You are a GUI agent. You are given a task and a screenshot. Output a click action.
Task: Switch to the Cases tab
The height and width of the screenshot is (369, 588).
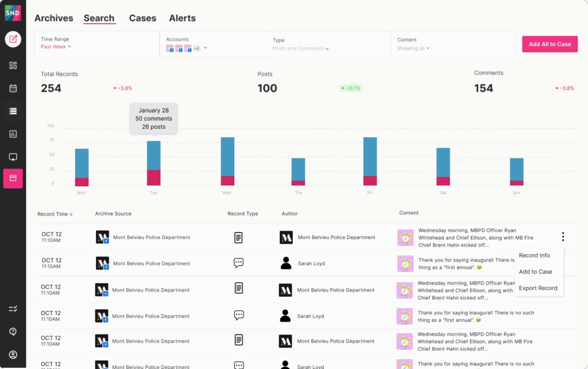click(142, 18)
